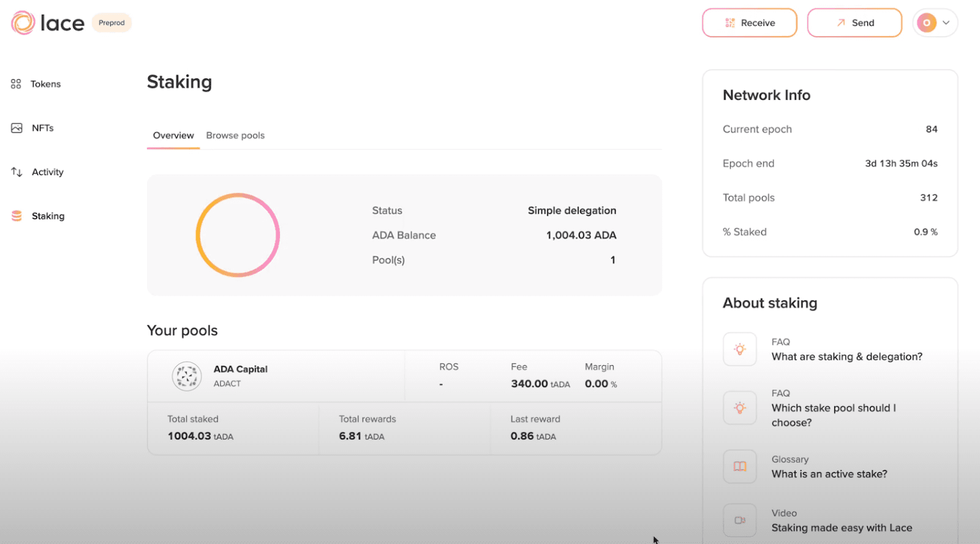Image resolution: width=980 pixels, height=544 pixels.
Task: Open the NFTs picture icon in sidebar
Action: [x=17, y=128]
